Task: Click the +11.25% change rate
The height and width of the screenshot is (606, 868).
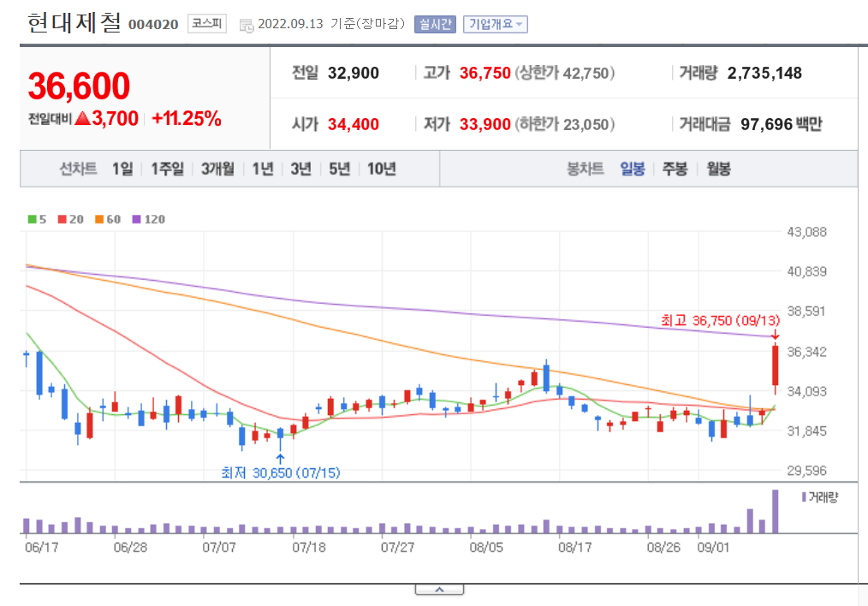Action: [187, 118]
